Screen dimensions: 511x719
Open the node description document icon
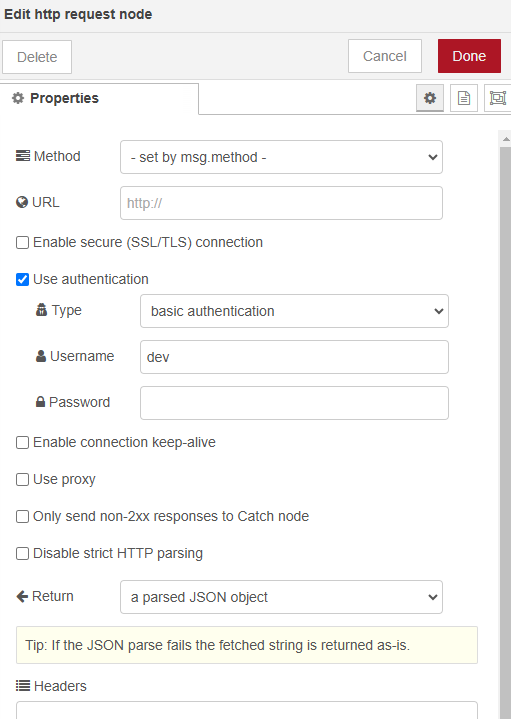point(464,98)
